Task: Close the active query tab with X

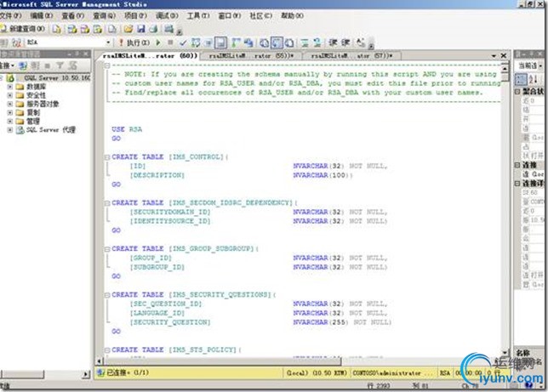Action: 504,56
